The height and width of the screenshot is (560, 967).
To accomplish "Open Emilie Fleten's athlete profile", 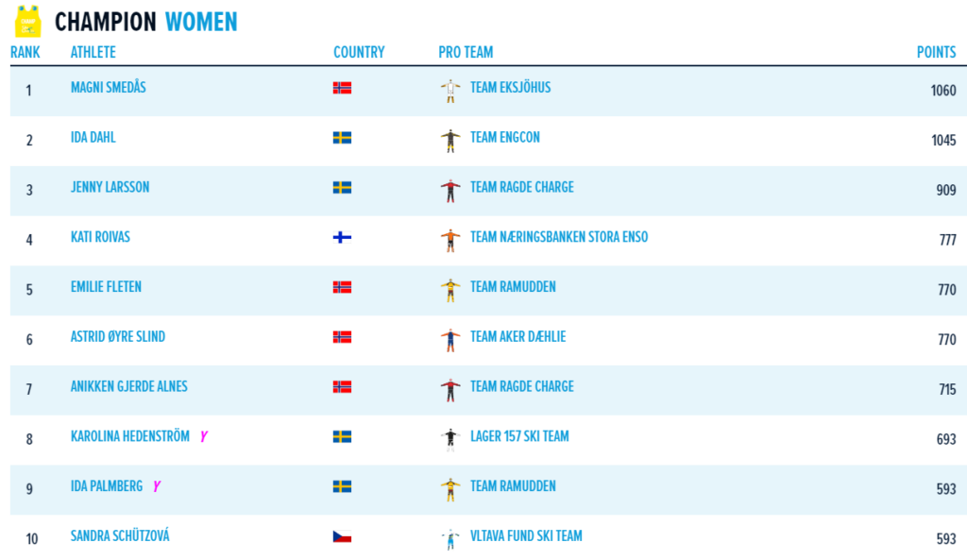I will click(106, 287).
